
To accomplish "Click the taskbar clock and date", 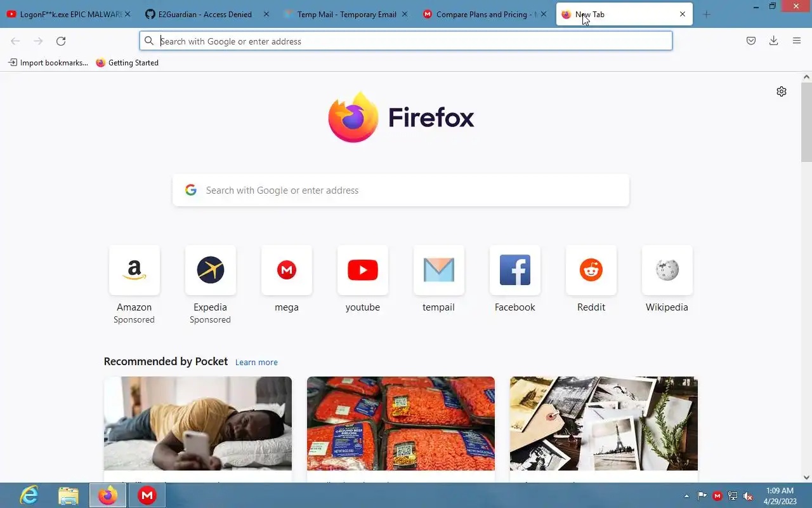I will point(780,496).
